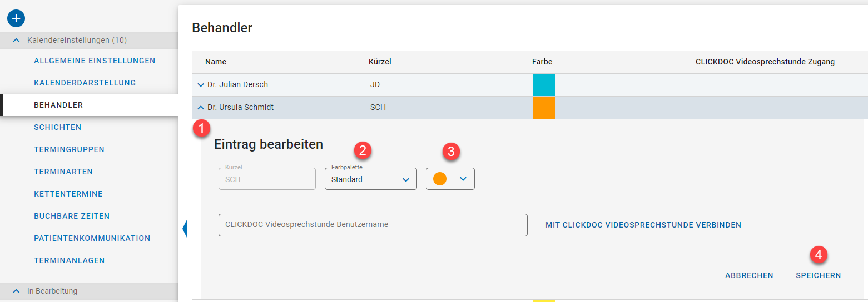Select Schichten in the sidebar
The width and height of the screenshot is (868, 302).
click(57, 127)
